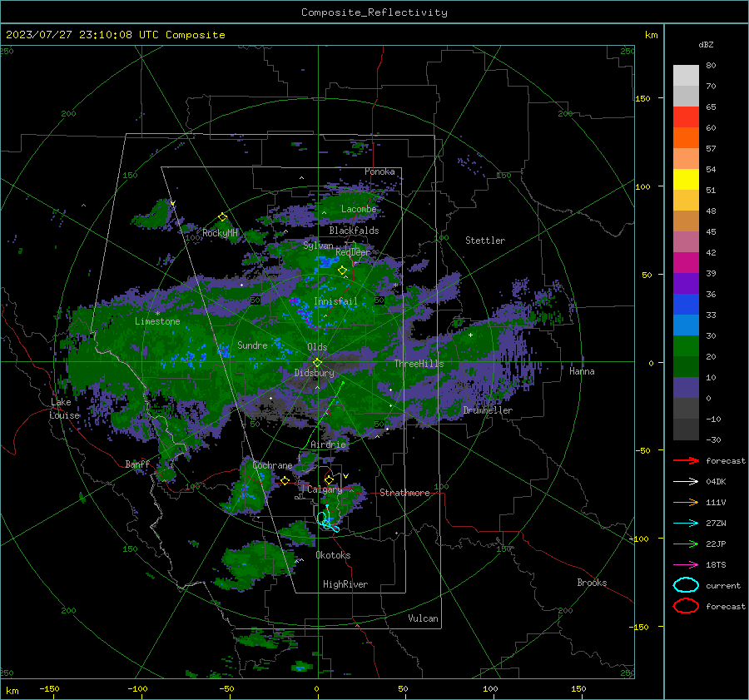This screenshot has height=700, width=749.
Task: Click the Airdrie city label
Action: pos(328,444)
